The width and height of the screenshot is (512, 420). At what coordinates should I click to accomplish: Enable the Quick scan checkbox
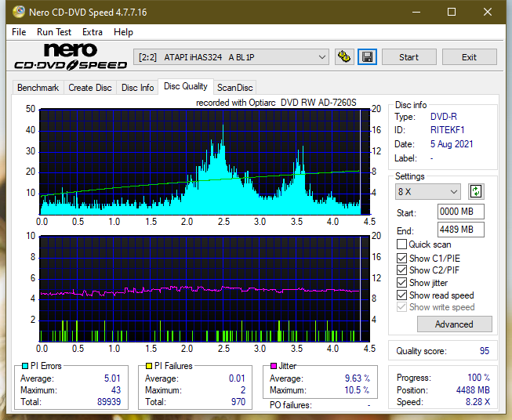[x=401, y=244]
